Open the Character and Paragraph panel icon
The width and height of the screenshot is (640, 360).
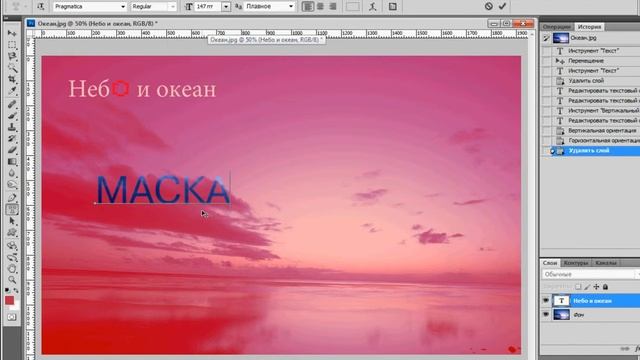392,7
